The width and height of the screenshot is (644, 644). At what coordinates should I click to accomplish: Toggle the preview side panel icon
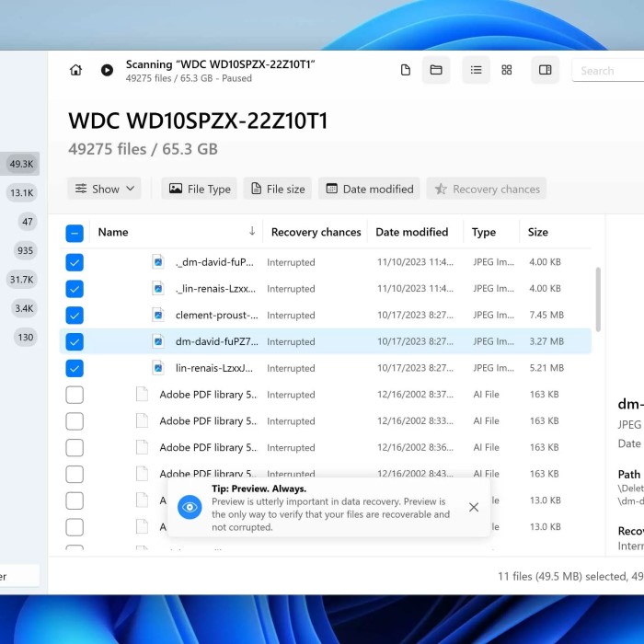[x=545, y=70]
